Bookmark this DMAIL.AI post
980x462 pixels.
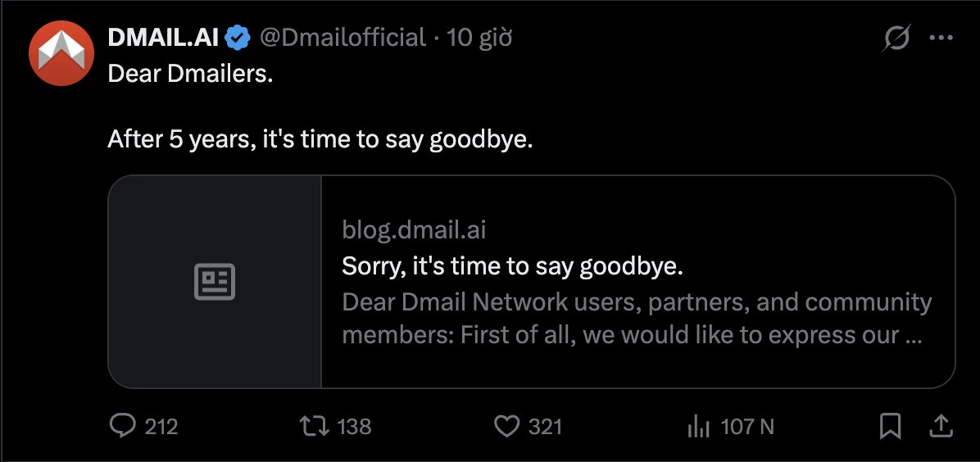coord(890,425)
